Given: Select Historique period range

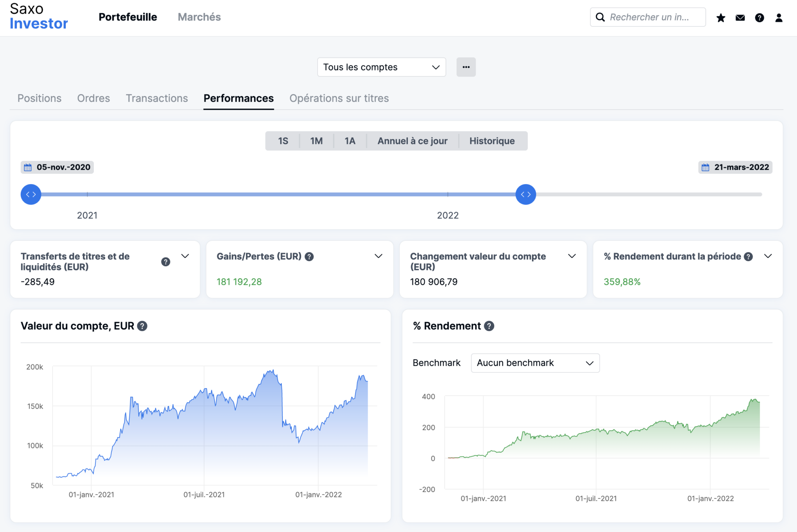Looking at the screenshot, I should [492, 141].
